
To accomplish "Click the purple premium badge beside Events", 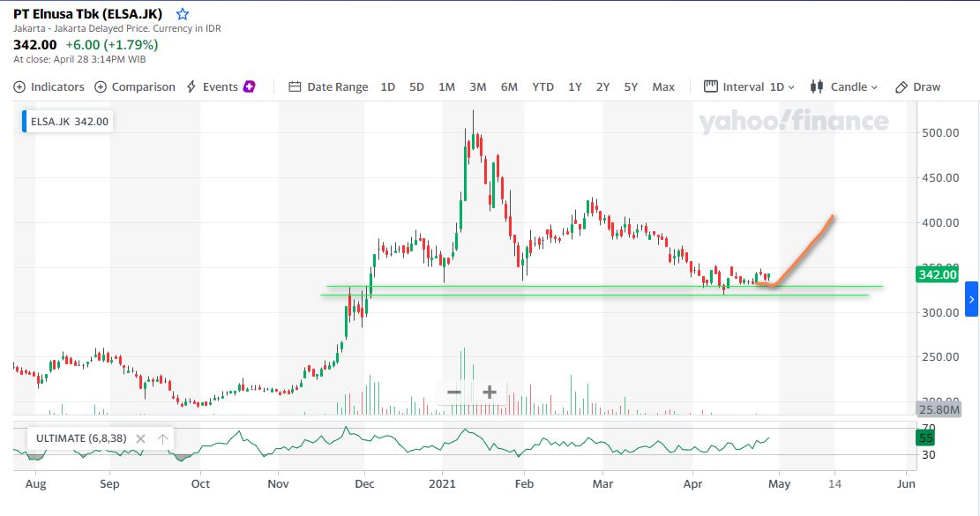I will click(x=249, y=86).
